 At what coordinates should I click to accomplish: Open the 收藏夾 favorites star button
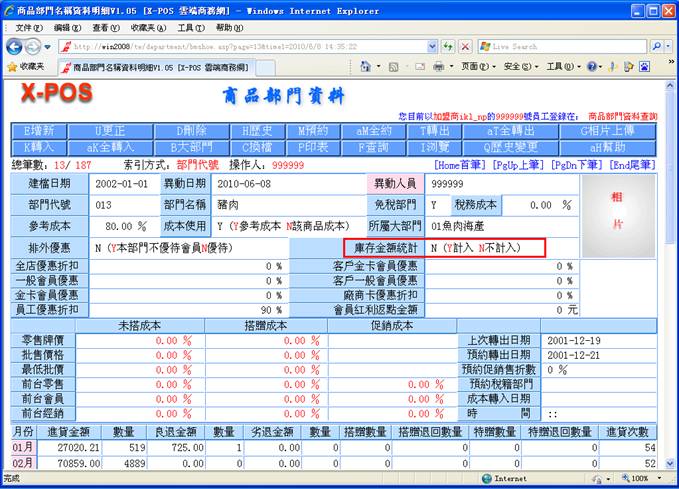pos(26,66)
